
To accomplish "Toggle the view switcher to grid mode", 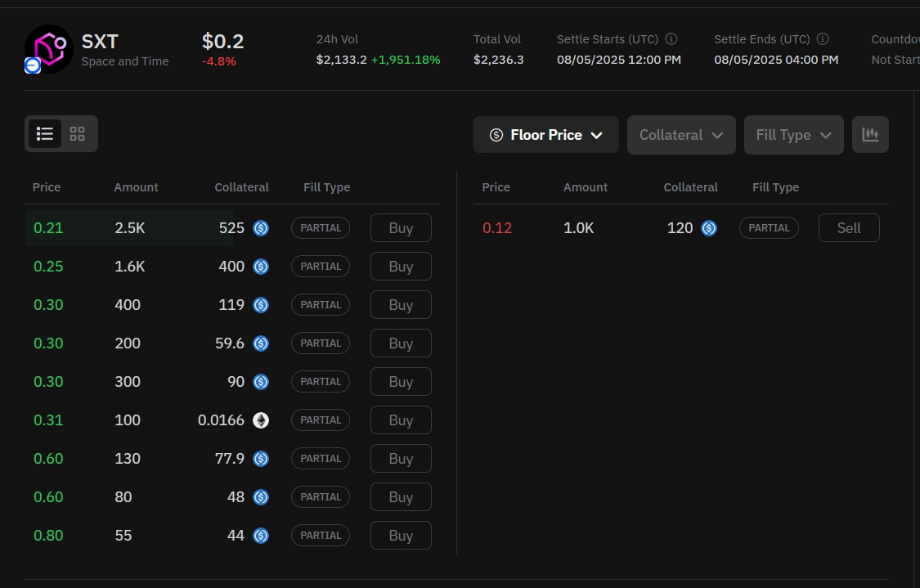I will [x=77, y=133].
